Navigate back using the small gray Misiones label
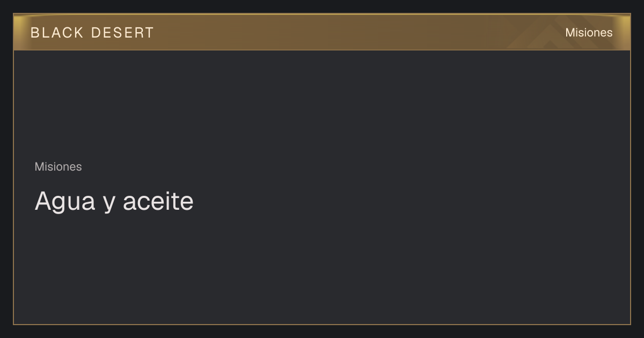Screen dimensions: 644x338 (58, 167)
